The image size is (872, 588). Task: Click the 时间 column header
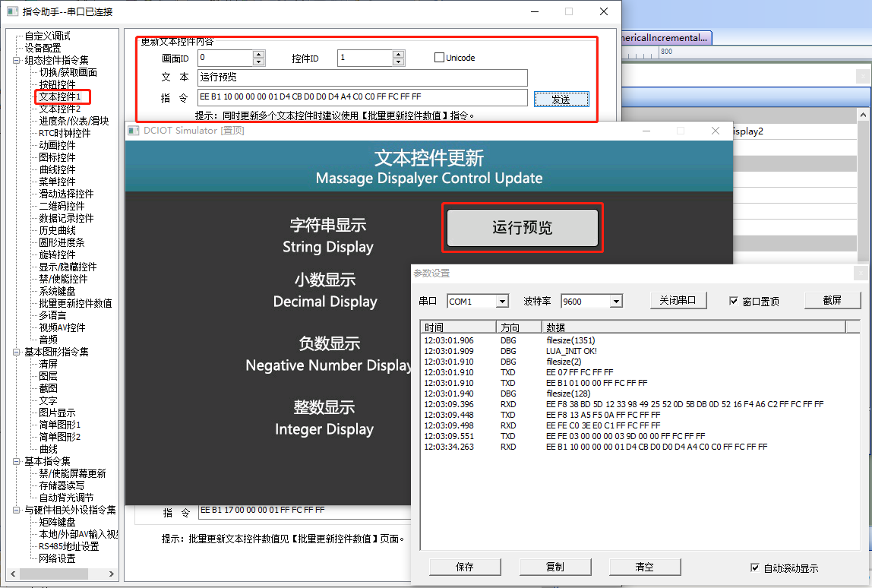pos(458,327)
